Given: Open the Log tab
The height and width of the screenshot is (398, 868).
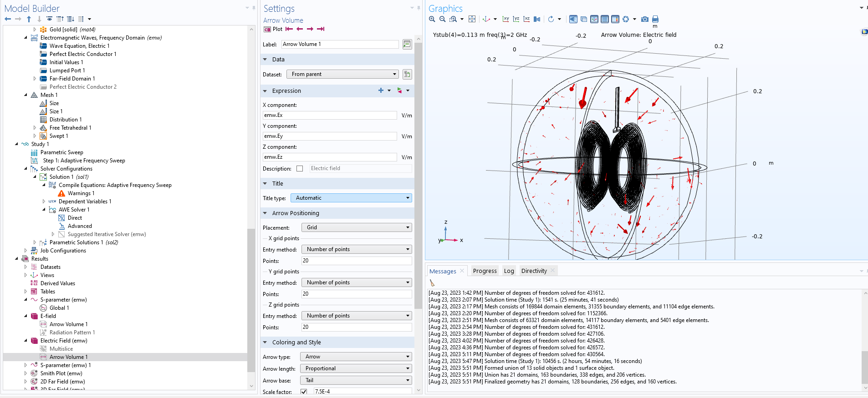Looking at the screenshot, I should pos(509,271).
